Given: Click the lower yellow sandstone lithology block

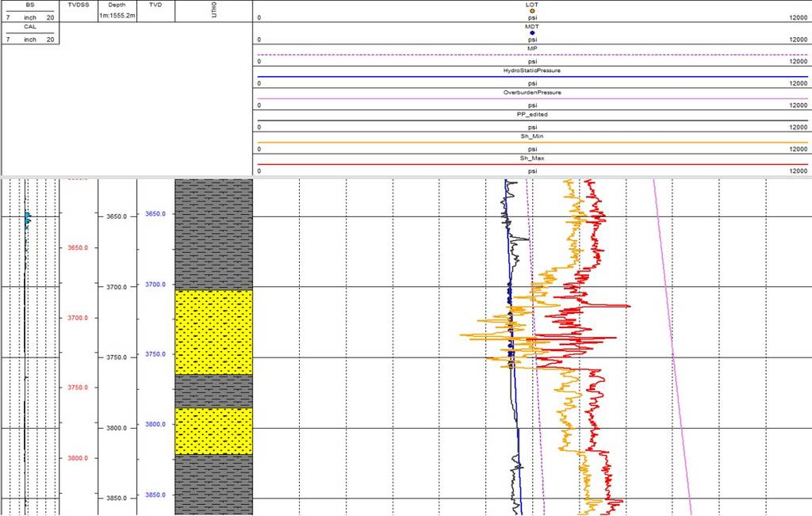Looking at the screenshot, I should tap(213, 430).
